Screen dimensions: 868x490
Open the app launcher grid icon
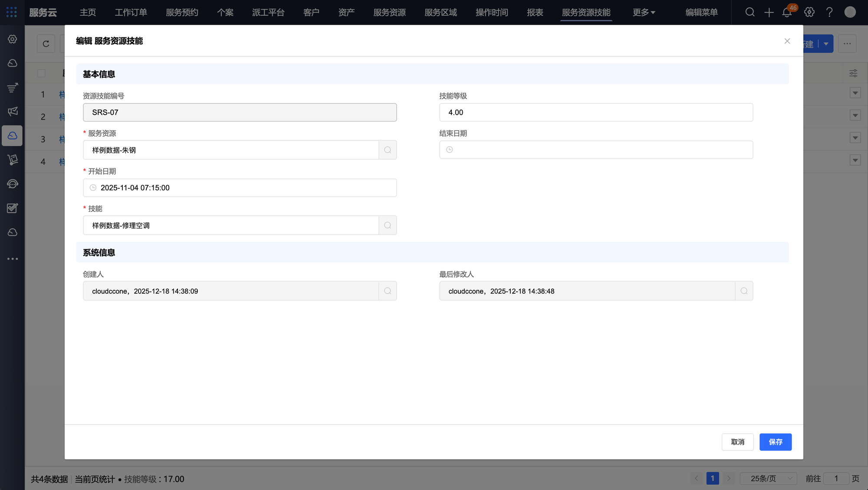[x=12, y=12]
